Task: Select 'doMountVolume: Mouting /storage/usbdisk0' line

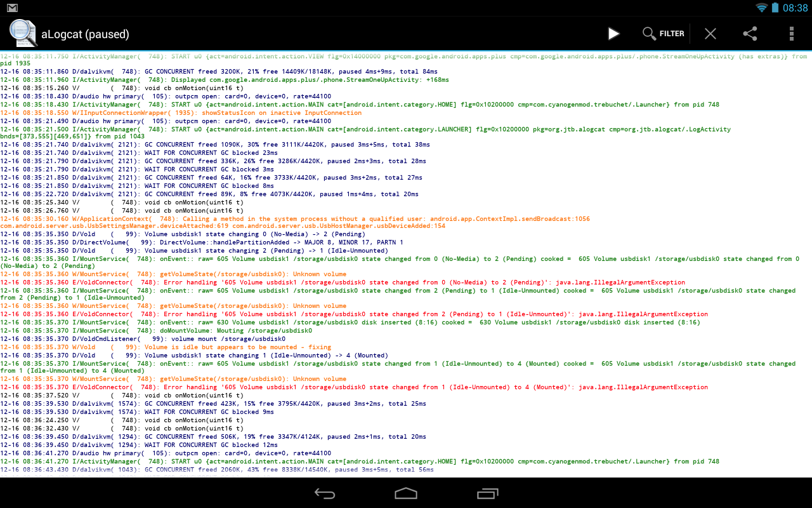Action: [156, 331]
